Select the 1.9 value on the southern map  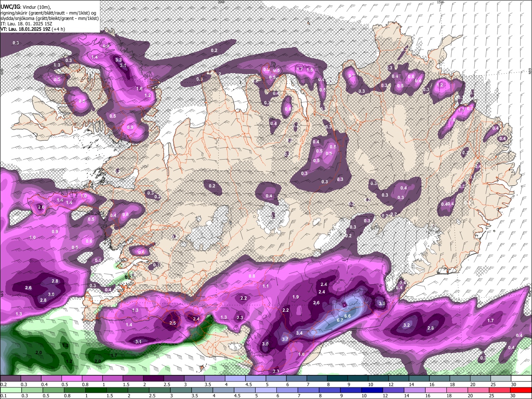pos(296,297)
